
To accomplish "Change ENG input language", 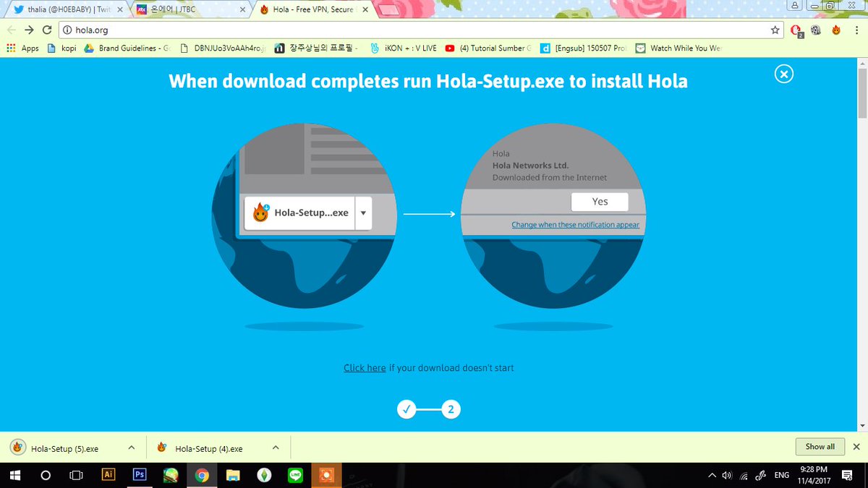I will click(x=781, y=475).
